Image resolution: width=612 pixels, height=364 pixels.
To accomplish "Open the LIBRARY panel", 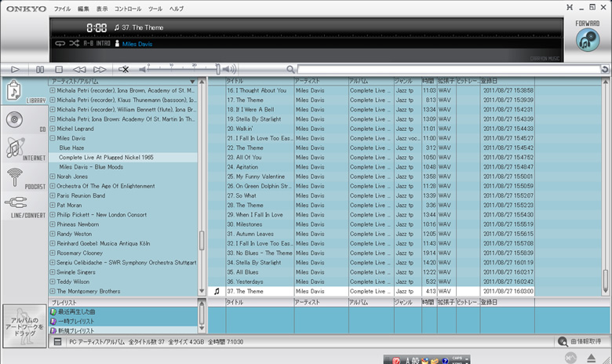I will tap(24, 91).
